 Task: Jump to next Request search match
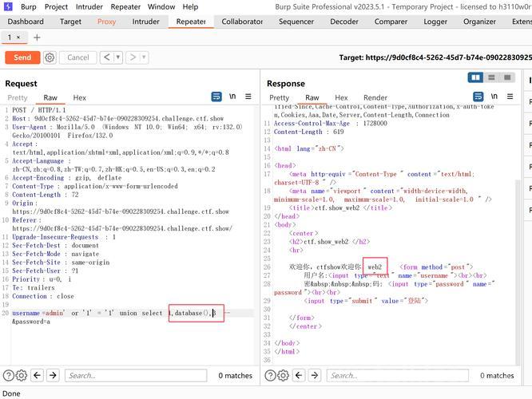53,375
